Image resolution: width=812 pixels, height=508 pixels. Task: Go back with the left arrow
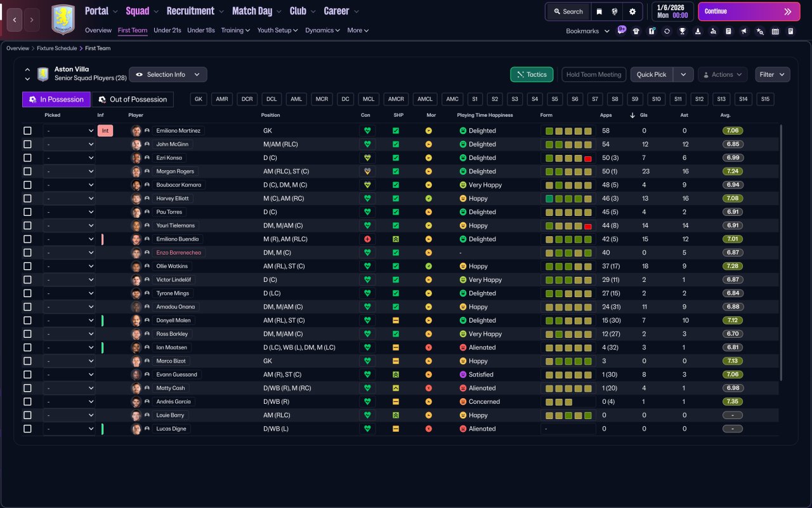point(15,20)
